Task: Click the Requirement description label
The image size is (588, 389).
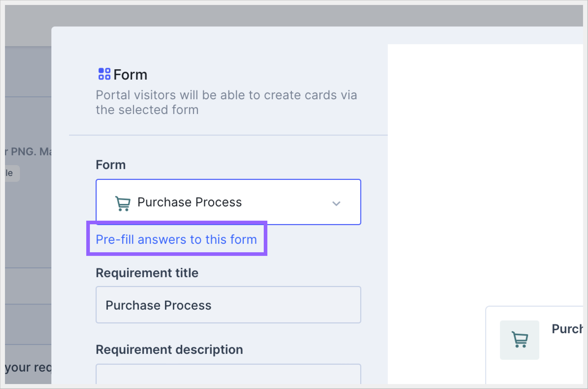Action: point(169,350)
